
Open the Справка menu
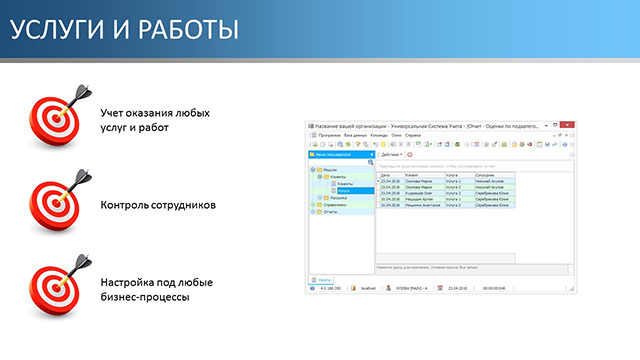413,135
